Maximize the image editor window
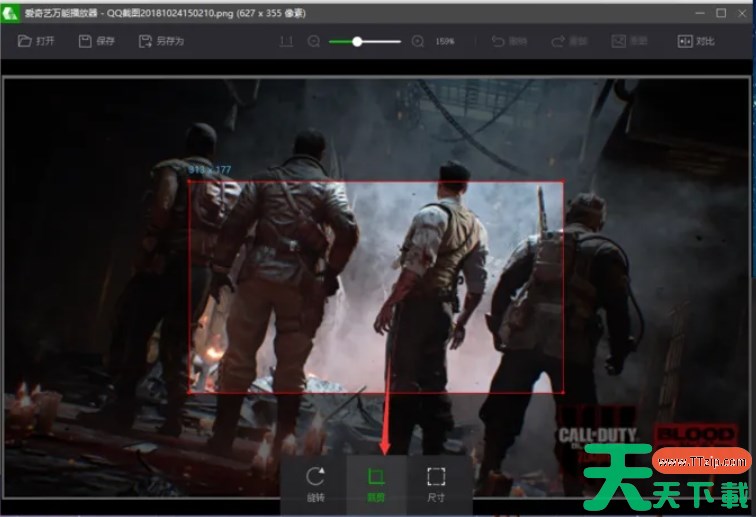Screen dimensions: 756x517 (x=720, y=13)
